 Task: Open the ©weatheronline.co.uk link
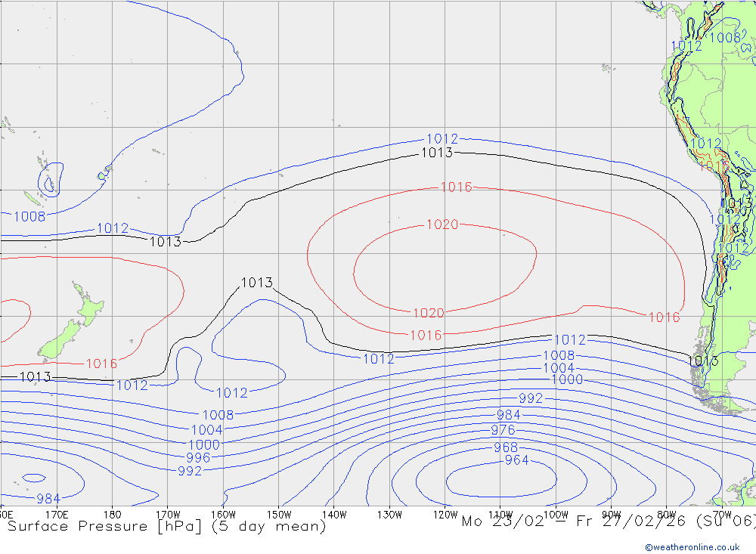point(692,547)
